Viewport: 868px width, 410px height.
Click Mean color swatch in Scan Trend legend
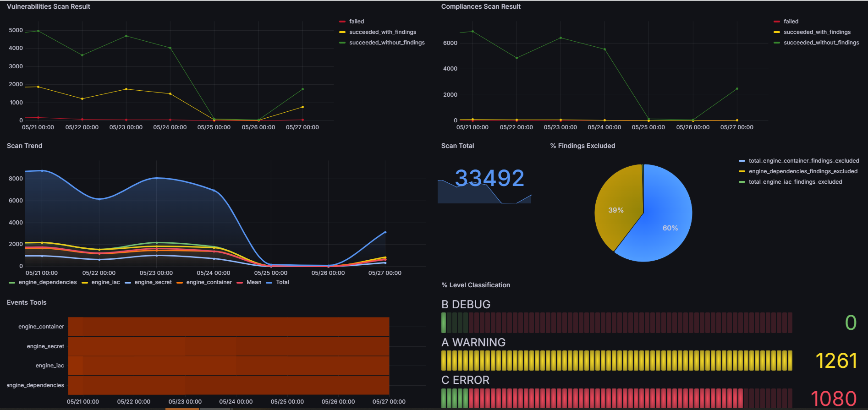[240, 283]
